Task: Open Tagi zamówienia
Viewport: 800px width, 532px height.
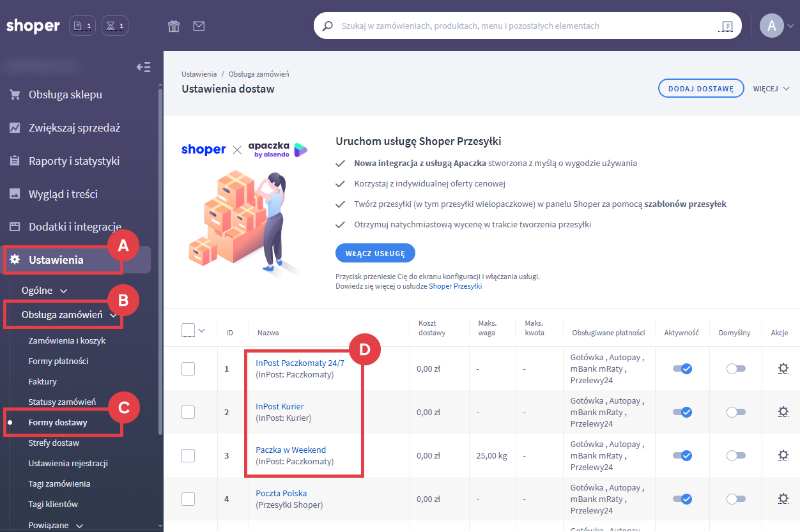Action: click(x=59, y=484)
